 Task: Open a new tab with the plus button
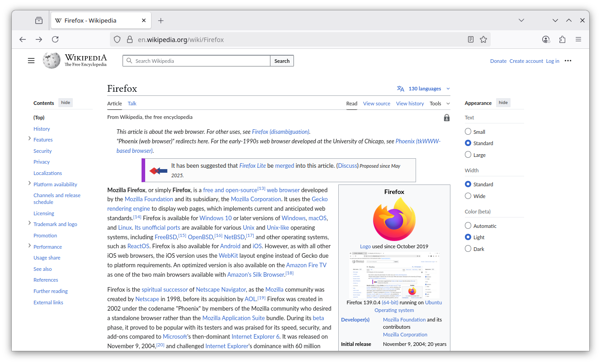(161, 20)
